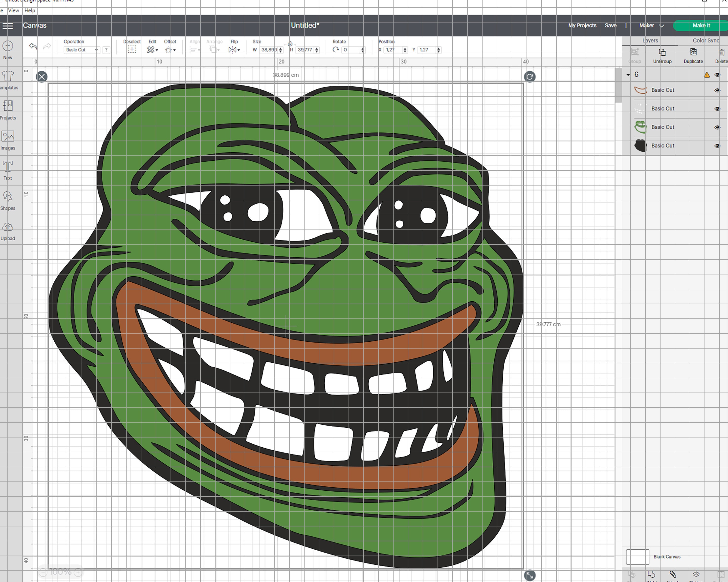Click the Undo arrow
Screen dimensions: 728x582
click(33, 46)
